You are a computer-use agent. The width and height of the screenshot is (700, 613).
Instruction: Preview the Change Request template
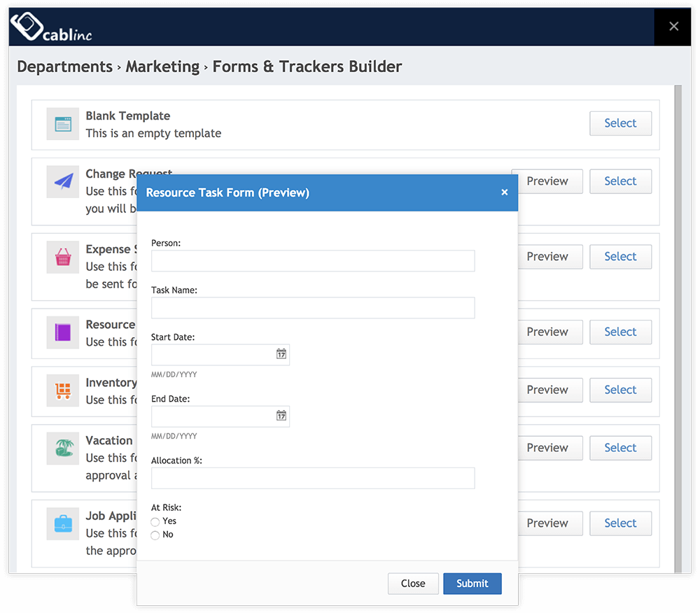pyautogui.click(x=550, y=181)
